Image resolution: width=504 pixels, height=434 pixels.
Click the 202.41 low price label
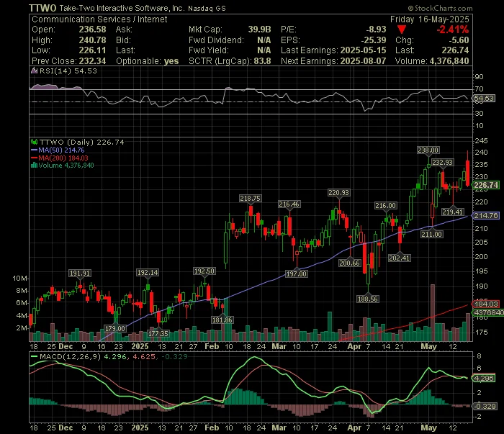[399, 258]
